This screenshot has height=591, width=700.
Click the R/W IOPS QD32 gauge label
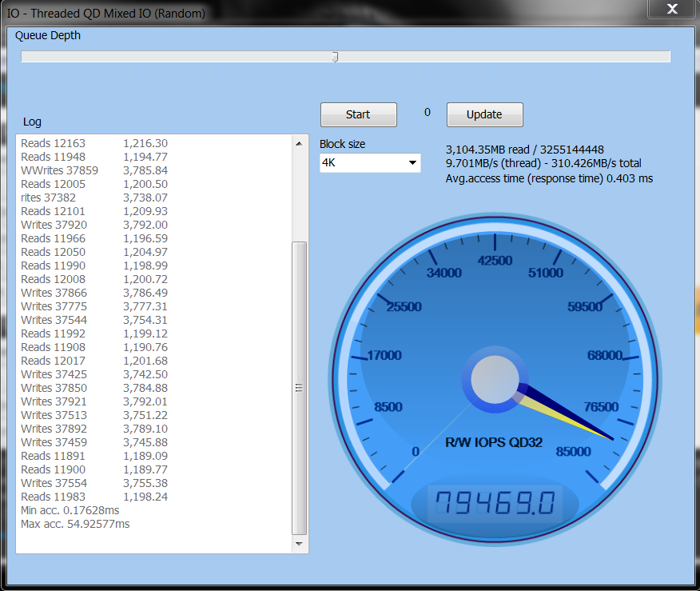pos(493,443)
